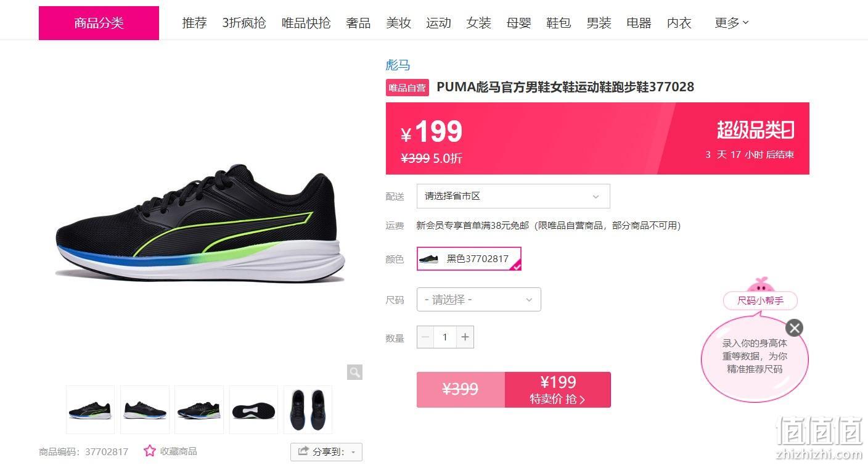Expand the 更多 navigation menu
The image size is (868, 465).
tap(732, 23)
